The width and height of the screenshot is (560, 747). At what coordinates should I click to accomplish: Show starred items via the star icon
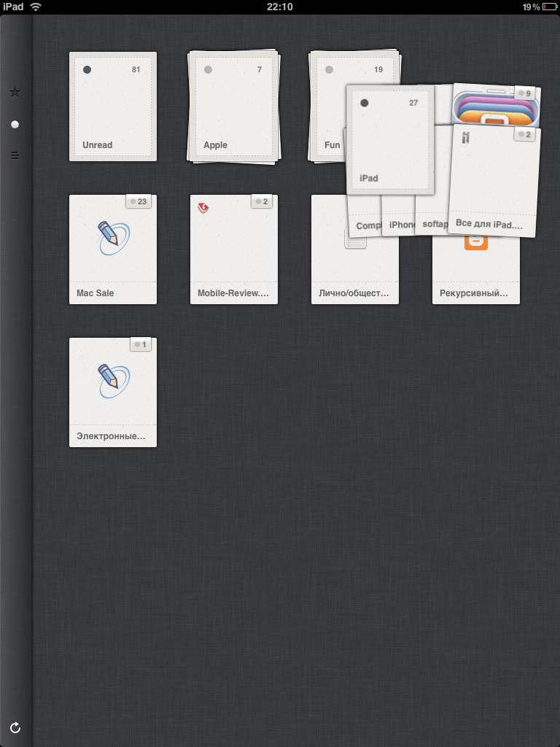pos(15,92)
